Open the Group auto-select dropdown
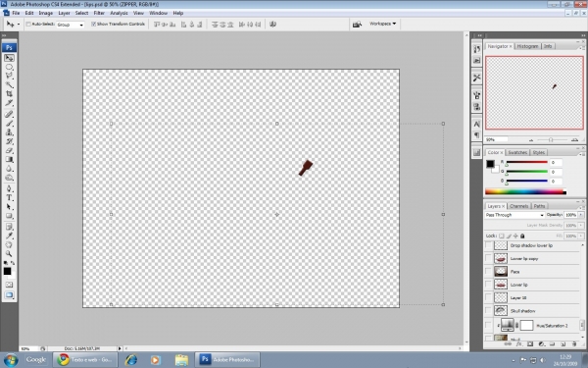The height and width of the screenshot is (368, 588). [x=71, y=25]
